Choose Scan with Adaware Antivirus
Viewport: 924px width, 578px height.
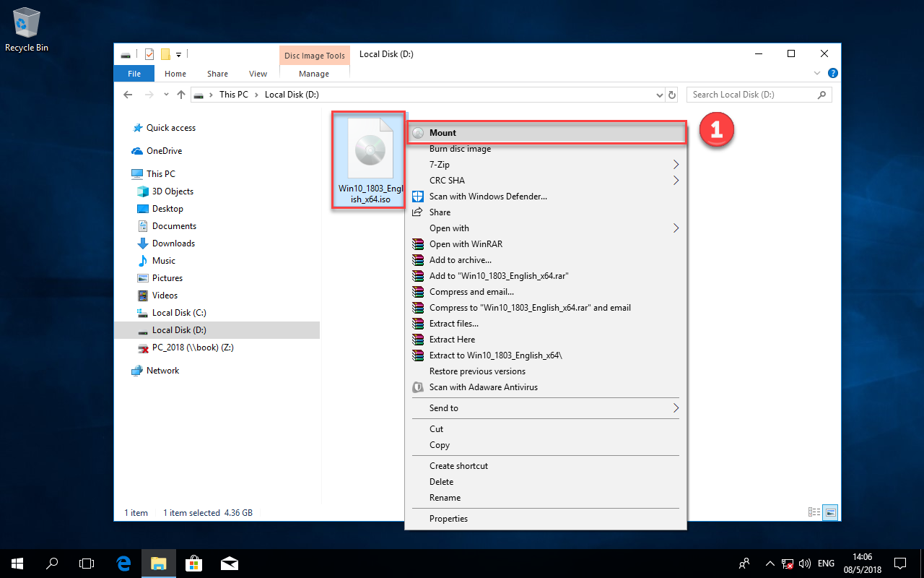546,387
